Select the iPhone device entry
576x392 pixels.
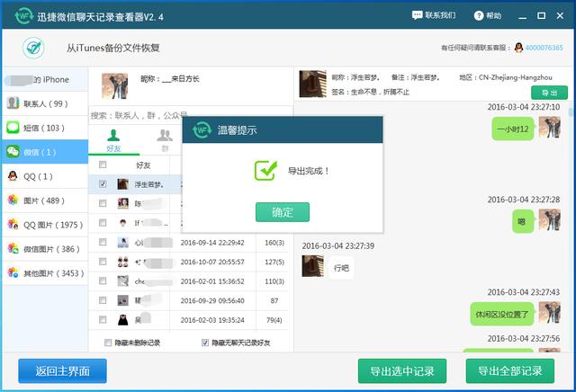(45, 79)
